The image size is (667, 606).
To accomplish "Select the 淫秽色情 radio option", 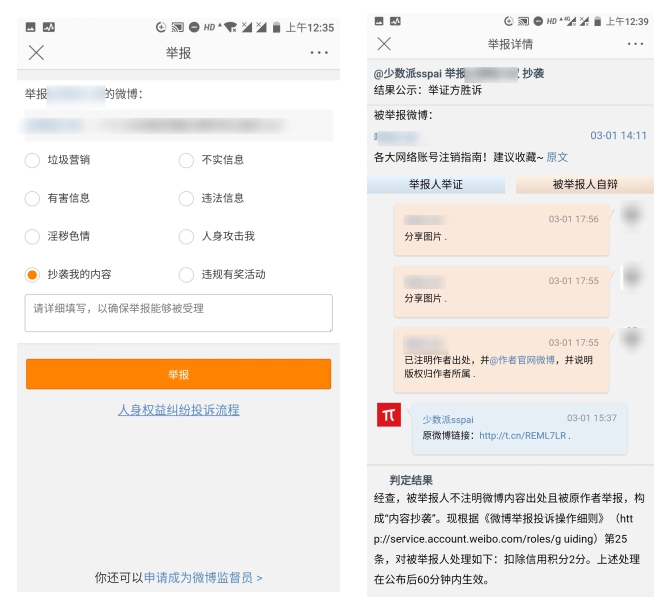I will (32, 236).
